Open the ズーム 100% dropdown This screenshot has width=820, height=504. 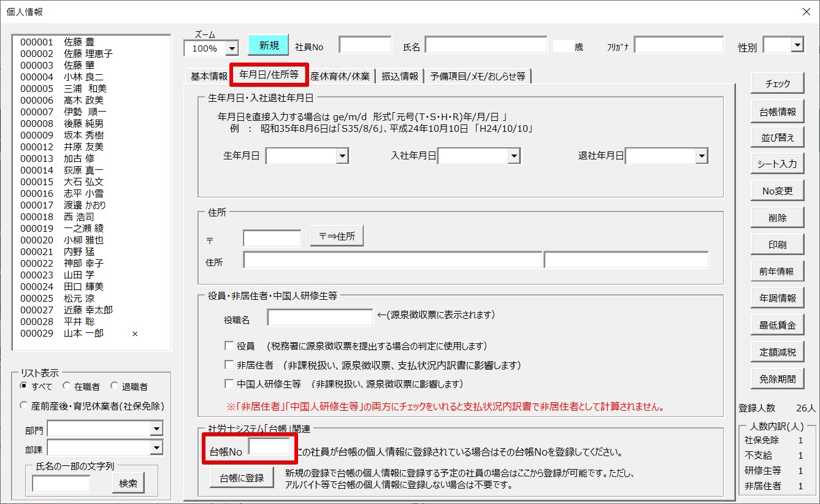point(232,48)
